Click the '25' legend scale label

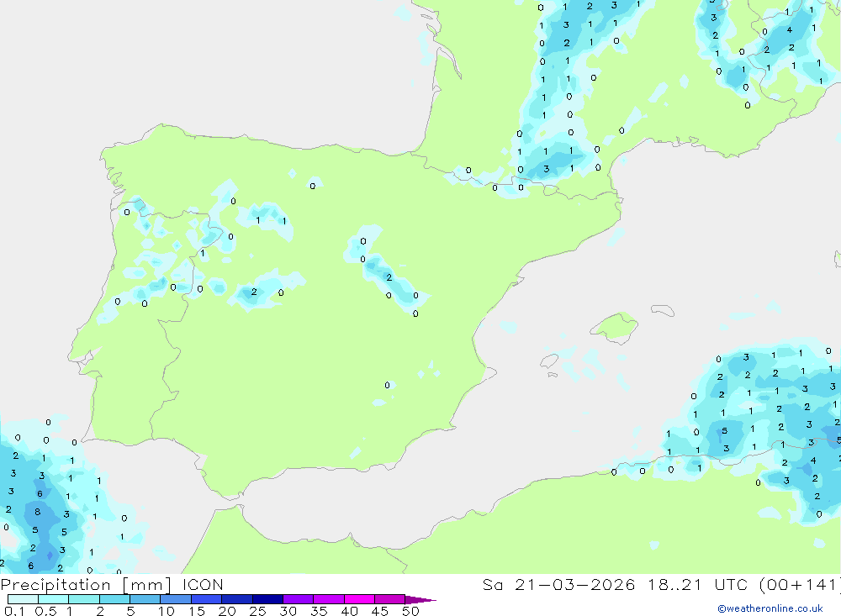click(258, 611)
